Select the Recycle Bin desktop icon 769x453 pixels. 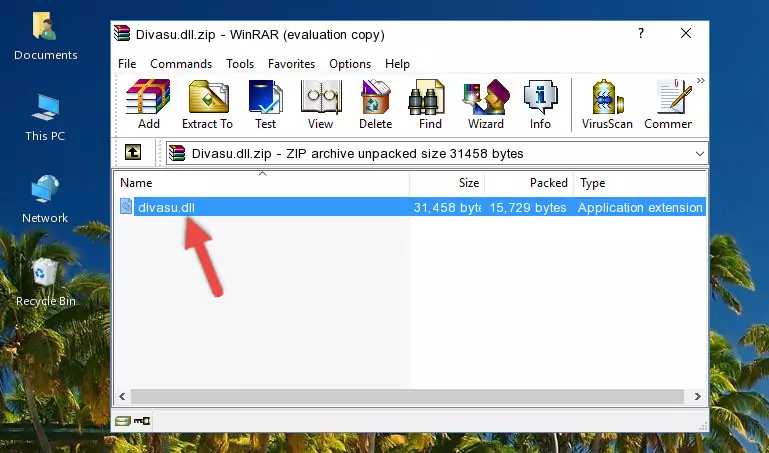coord(45,282)
